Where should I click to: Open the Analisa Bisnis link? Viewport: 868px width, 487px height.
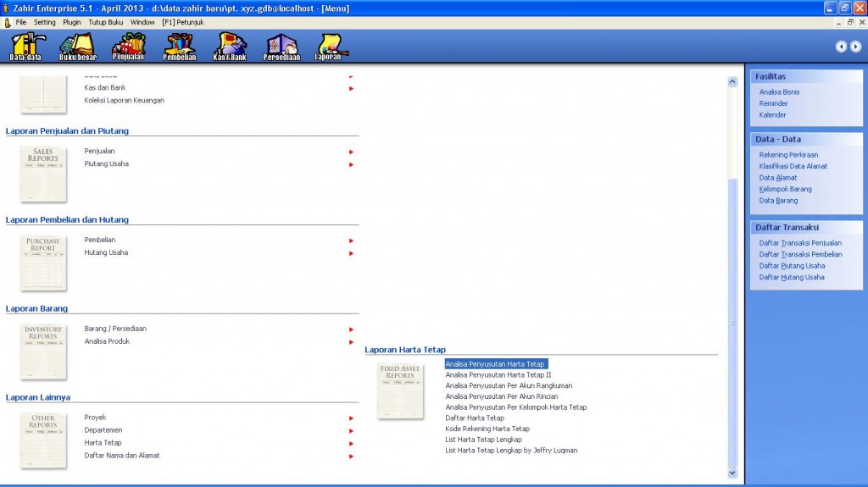pyautogui.click(x=779, y=92)
